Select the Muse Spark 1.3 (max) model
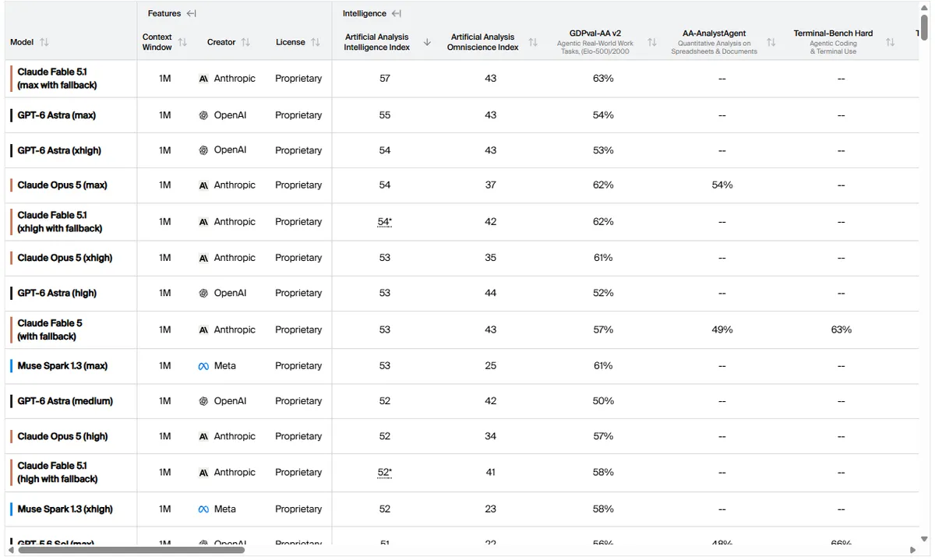The height and width of the screenshot is (560, 935). [x=62, y=365]
